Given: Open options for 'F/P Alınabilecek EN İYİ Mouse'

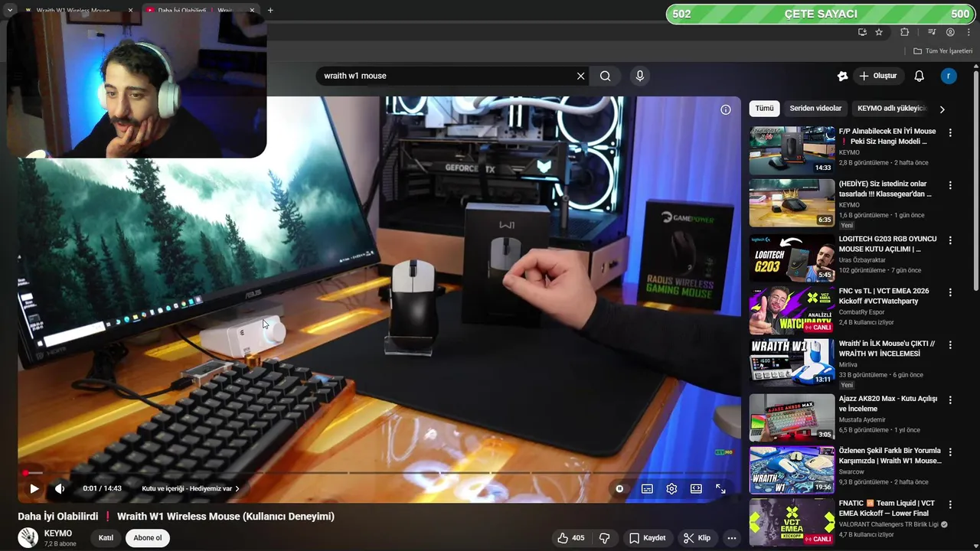Looking at the screenshot, I should click(950, 133).
